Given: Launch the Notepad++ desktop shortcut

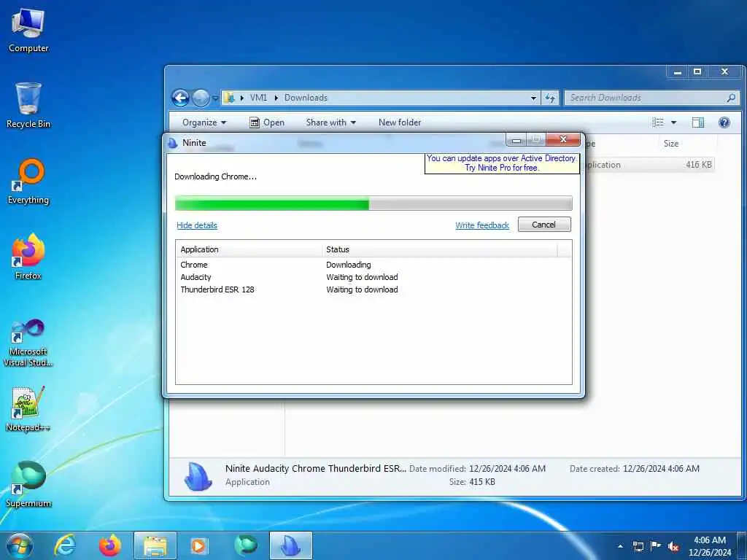Looking at the screenshot, I should [28, 408].
